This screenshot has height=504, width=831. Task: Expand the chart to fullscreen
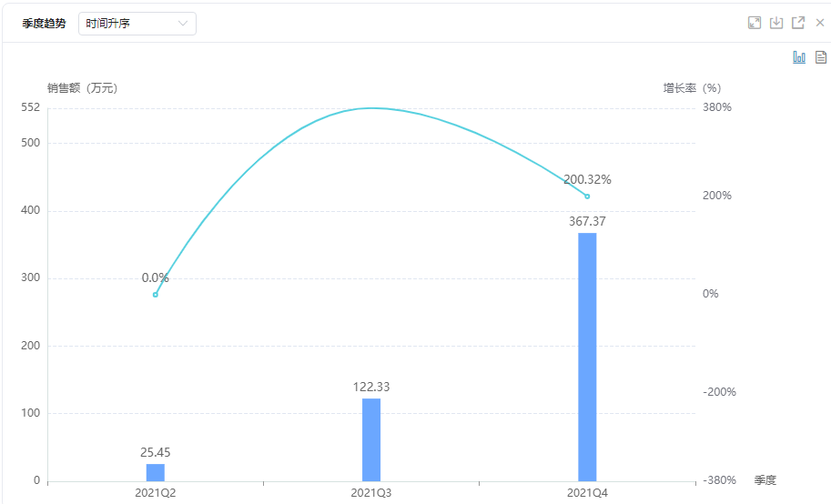point(755,23)
